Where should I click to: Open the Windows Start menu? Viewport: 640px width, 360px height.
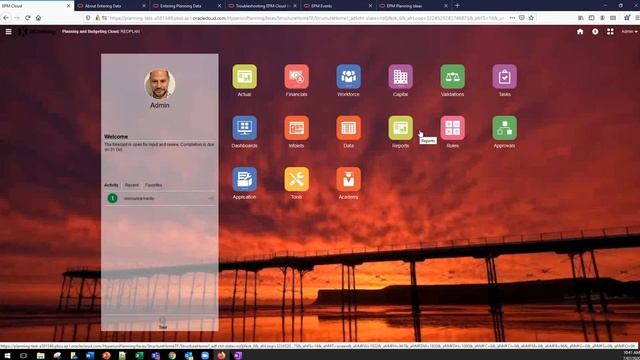tap(7, 356)
